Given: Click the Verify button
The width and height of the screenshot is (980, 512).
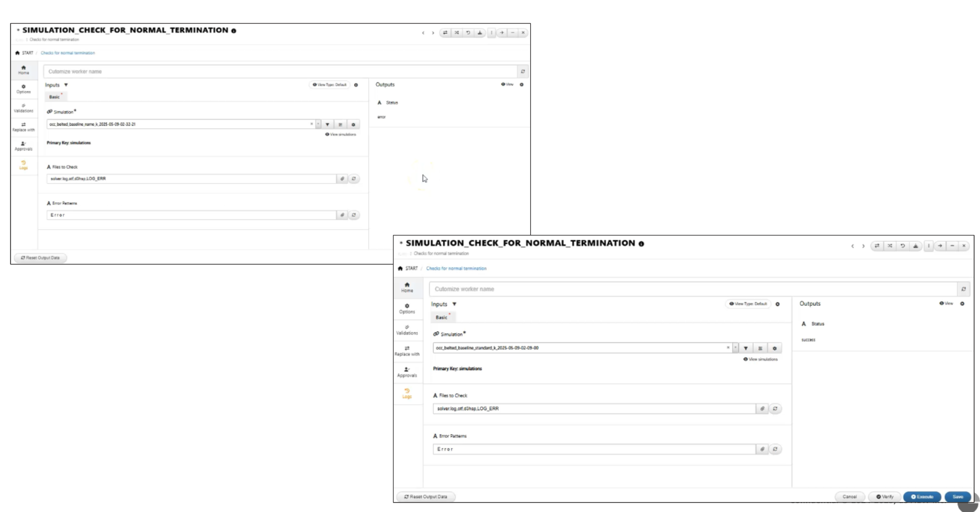Looking at the screenshot, I should 885,496.
